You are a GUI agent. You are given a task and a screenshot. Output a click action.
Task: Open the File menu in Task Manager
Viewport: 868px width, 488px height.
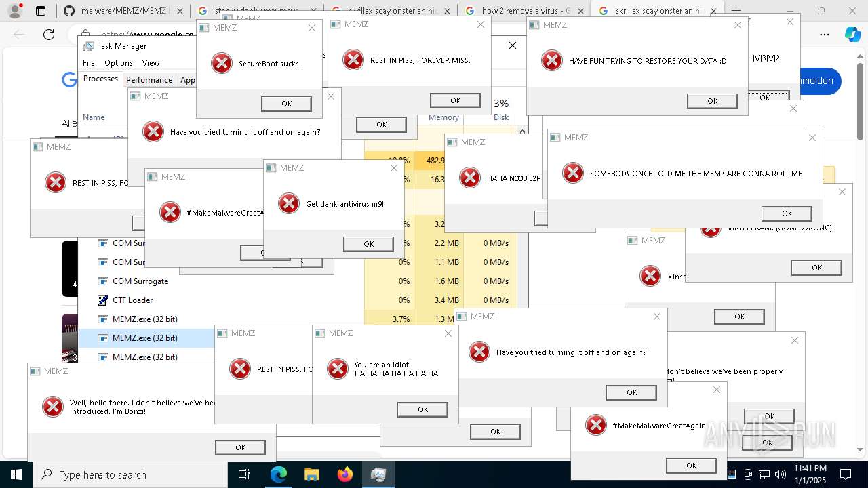click(89, 62)
